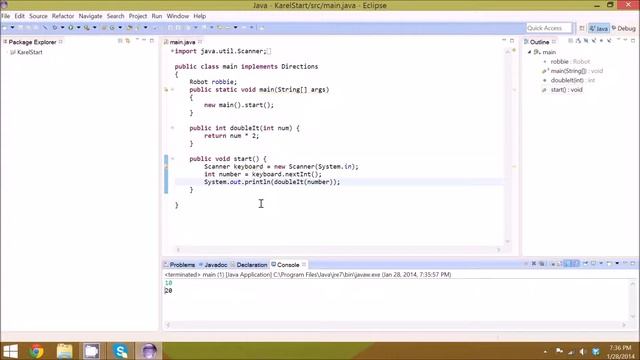Open the Debug dropdown arrow
The image size is (640, 360).
point(62,28)
